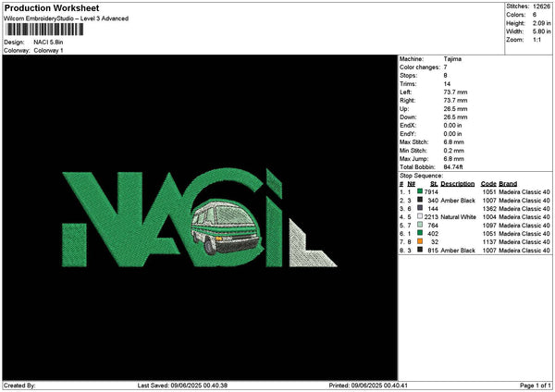
Task: Click the 'Down:' measurement value
Action: (x=455, y=117)
